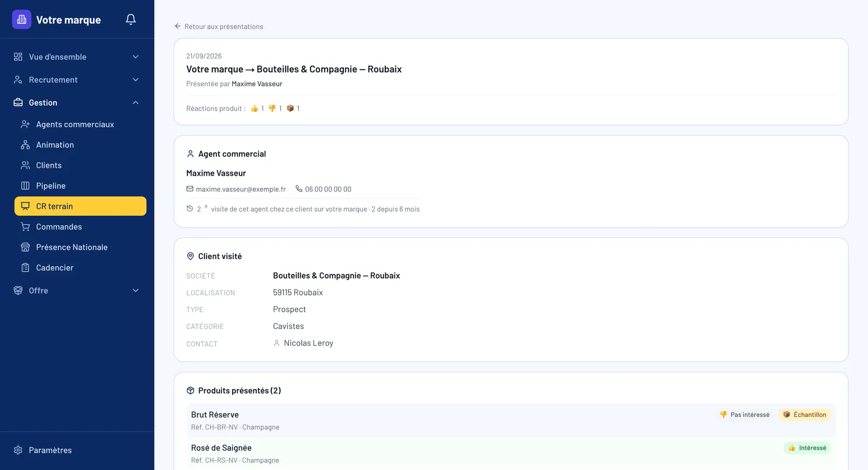Screen dimensions: 868x470
Task: Open contact Nicolas Leroy
Action: click(x=309, y=343)
